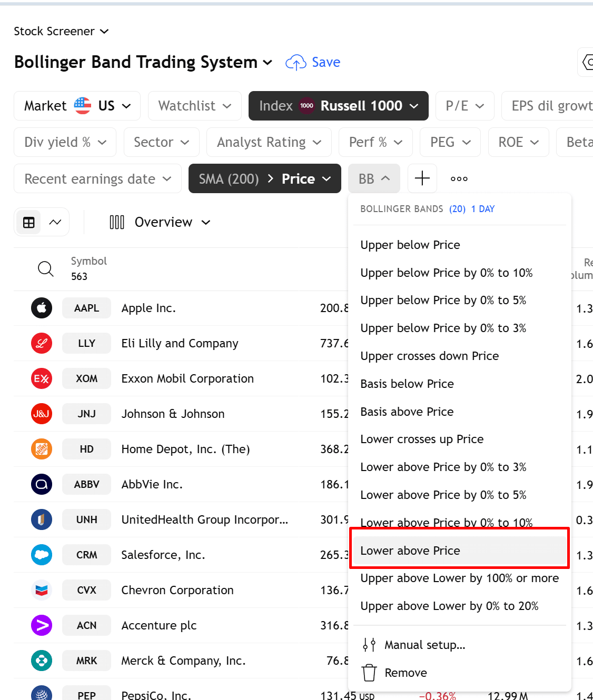593x700 pixels.
Task: Click the Home Depot logo icon
Action: point(42,449)
